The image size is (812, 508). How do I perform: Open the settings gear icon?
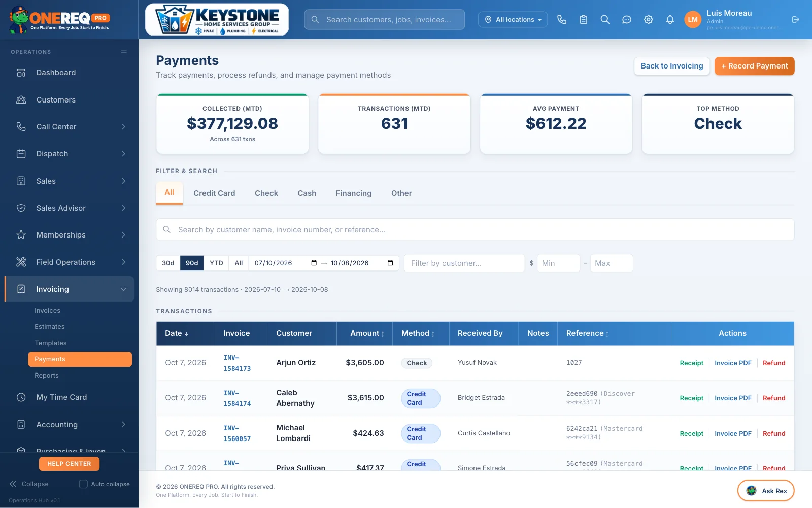(649, 19)
